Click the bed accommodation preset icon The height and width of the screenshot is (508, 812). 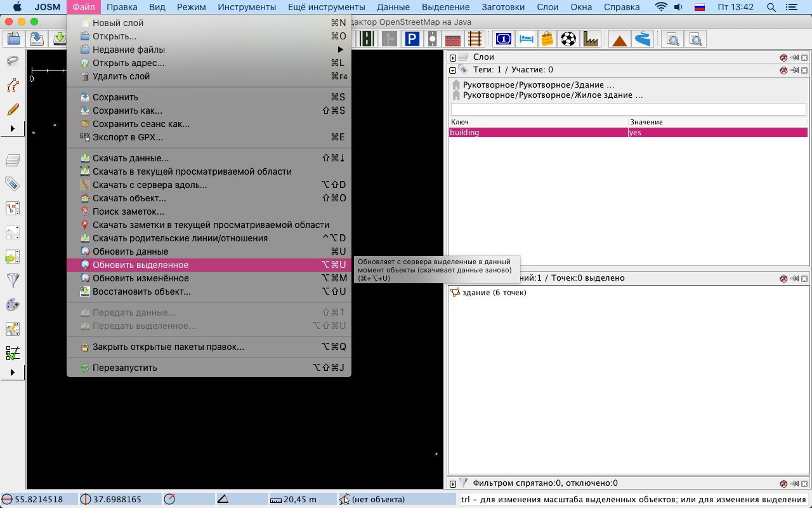click(x=526, y=39)
